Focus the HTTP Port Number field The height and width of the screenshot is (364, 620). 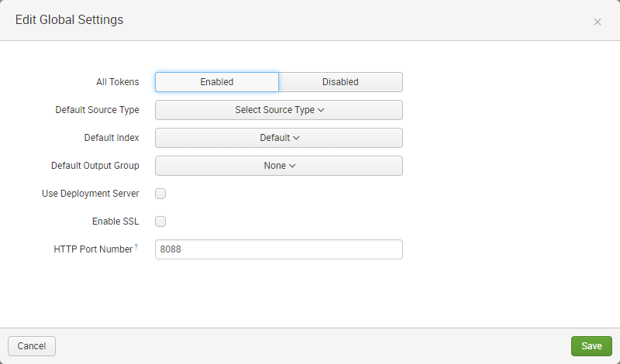tap(279, 249)
